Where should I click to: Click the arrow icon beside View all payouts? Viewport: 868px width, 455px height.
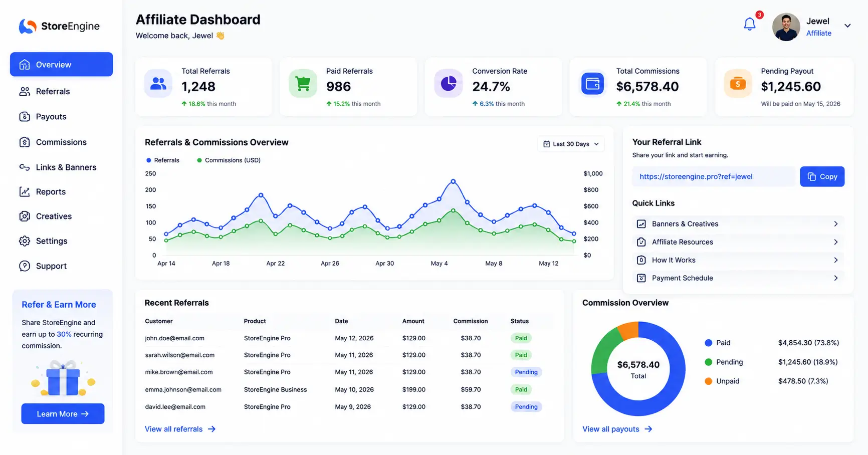click(x=648, y=429)
